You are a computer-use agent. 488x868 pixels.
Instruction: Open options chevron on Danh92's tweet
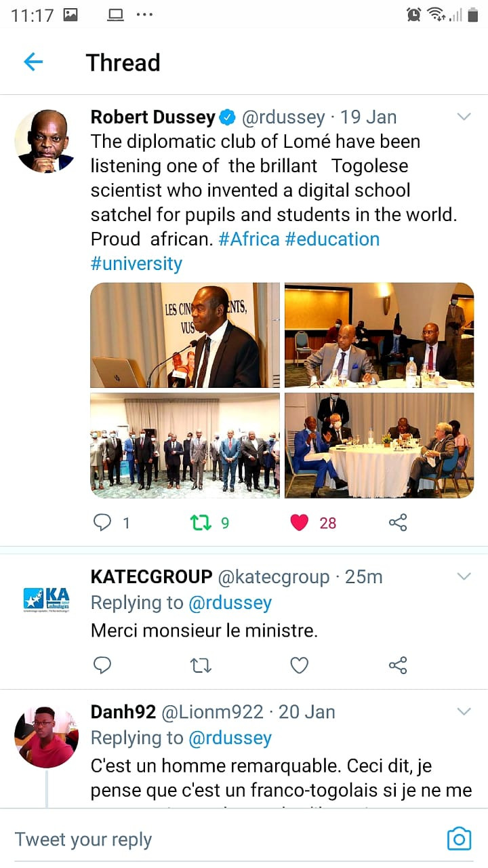(464, 711)
